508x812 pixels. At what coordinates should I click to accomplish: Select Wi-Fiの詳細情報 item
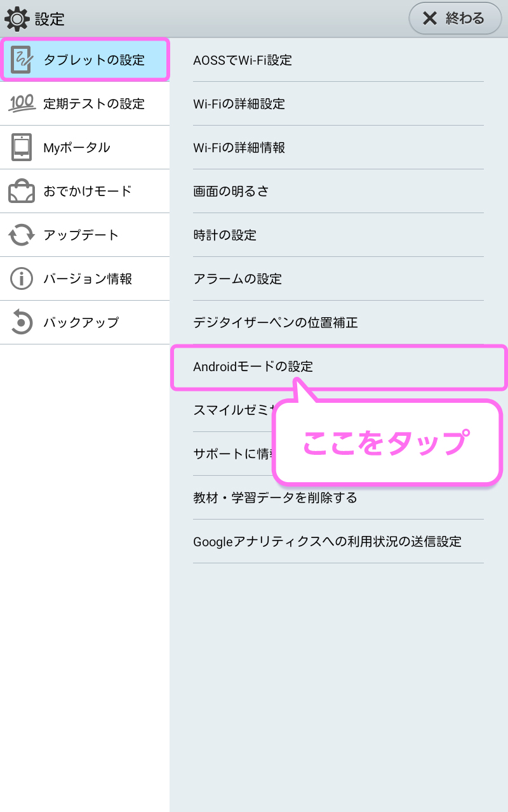(338, 148)
